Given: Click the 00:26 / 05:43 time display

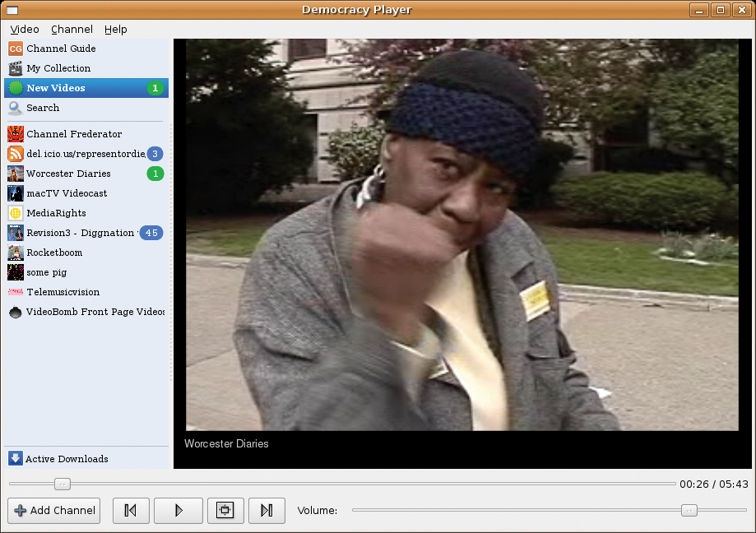Looking at the screenshot, I should (x=714, y=484).
